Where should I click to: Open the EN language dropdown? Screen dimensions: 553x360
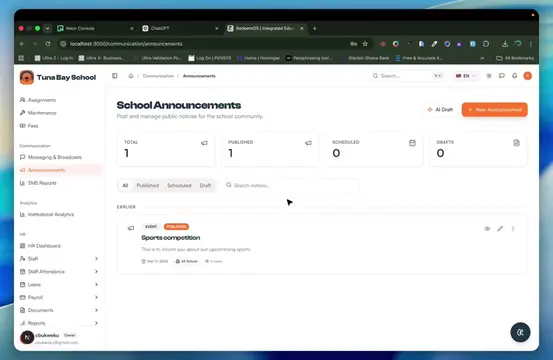[466, 76]
